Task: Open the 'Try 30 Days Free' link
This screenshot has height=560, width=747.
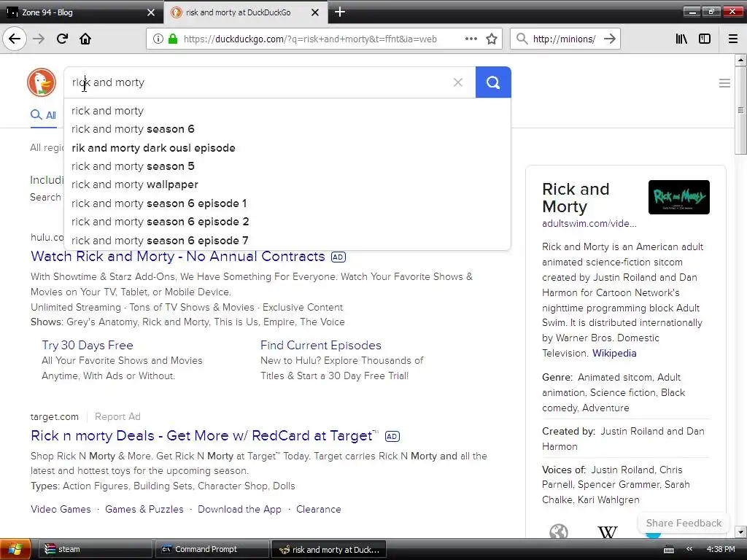Action: (88, 345)
